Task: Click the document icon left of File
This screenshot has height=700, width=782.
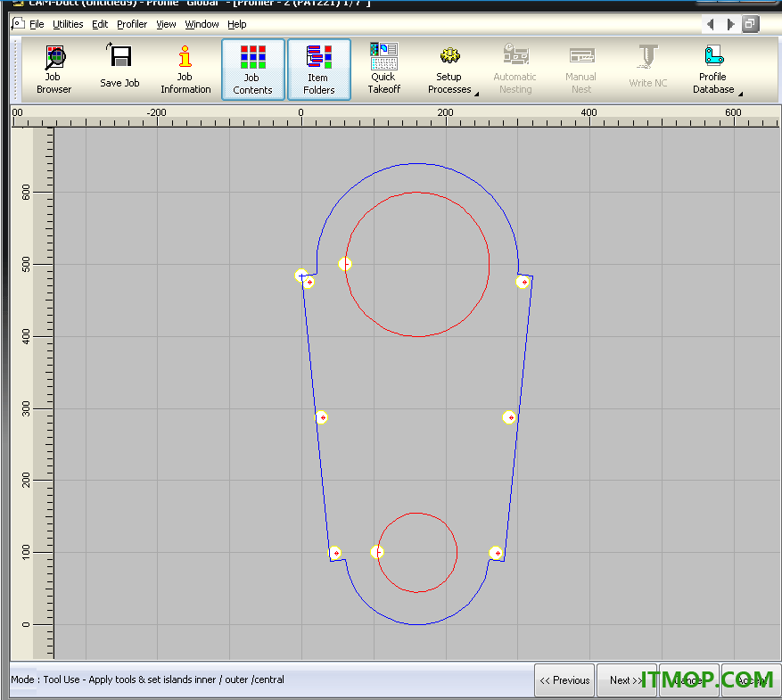Action: pos(18,23)
